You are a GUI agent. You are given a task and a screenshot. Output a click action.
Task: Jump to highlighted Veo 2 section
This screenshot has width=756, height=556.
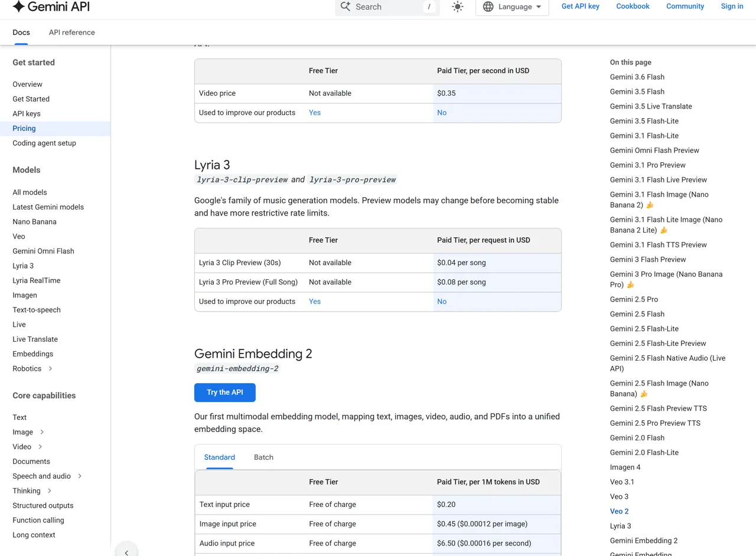(x=620, y=512)
